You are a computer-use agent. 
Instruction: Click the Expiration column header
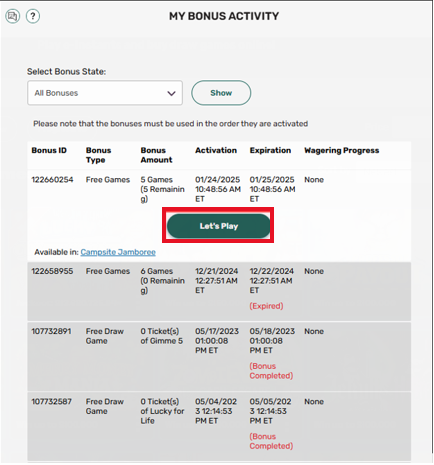pyautogui.click(x=270, y=150)
